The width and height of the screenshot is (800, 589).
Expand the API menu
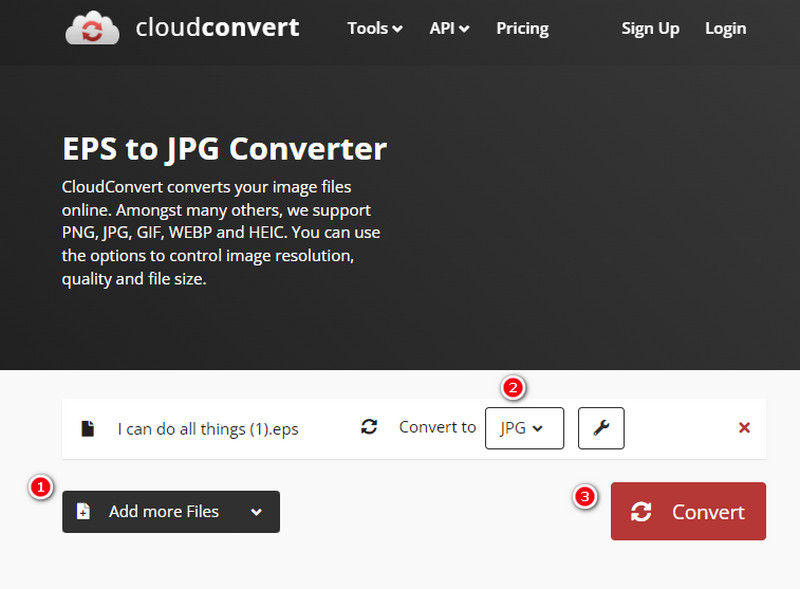click(x=448, y=29)
